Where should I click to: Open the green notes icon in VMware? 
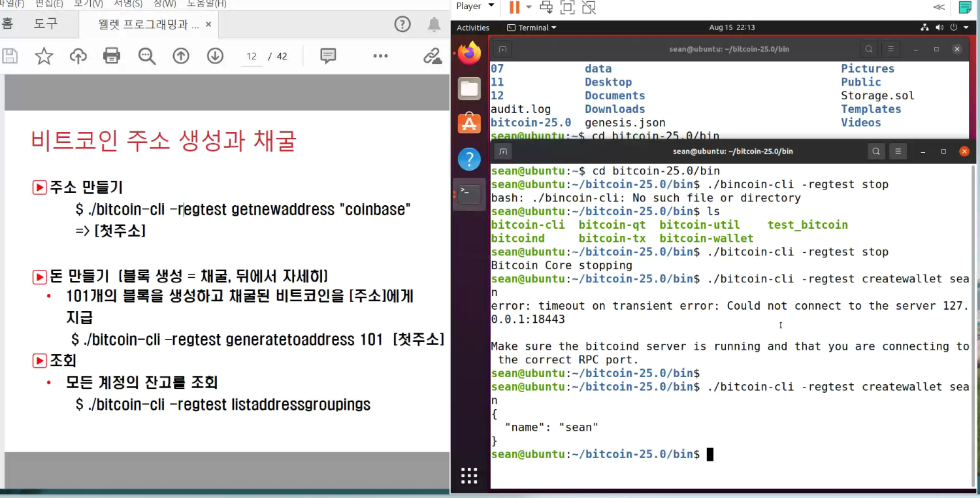965,7
